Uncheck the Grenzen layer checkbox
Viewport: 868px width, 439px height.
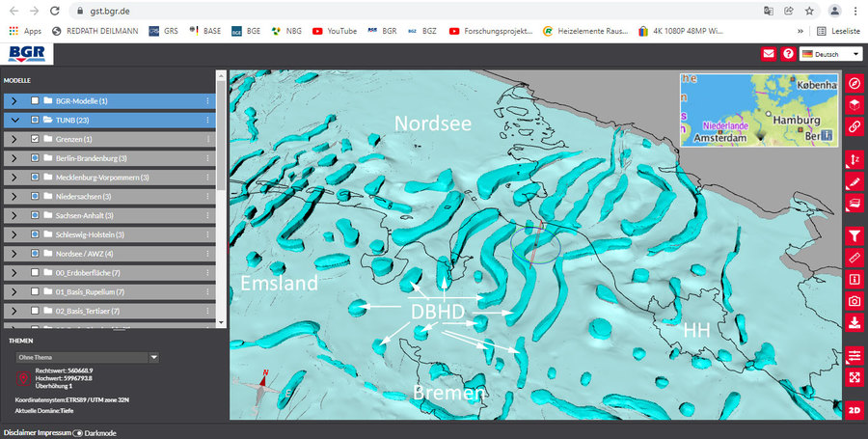[x=36, y=139]
